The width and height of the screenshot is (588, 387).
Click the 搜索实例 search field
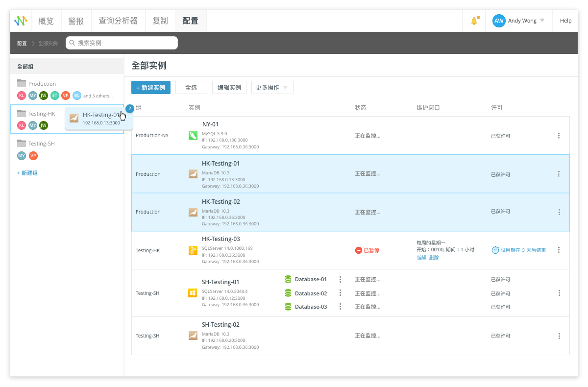[x=122, y=43]
